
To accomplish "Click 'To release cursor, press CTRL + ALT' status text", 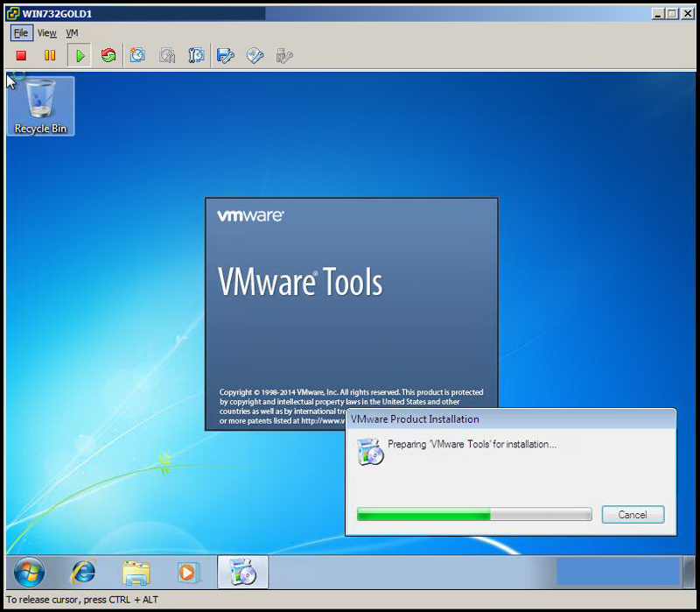I will pyautogui.click(x=82, y=600).
